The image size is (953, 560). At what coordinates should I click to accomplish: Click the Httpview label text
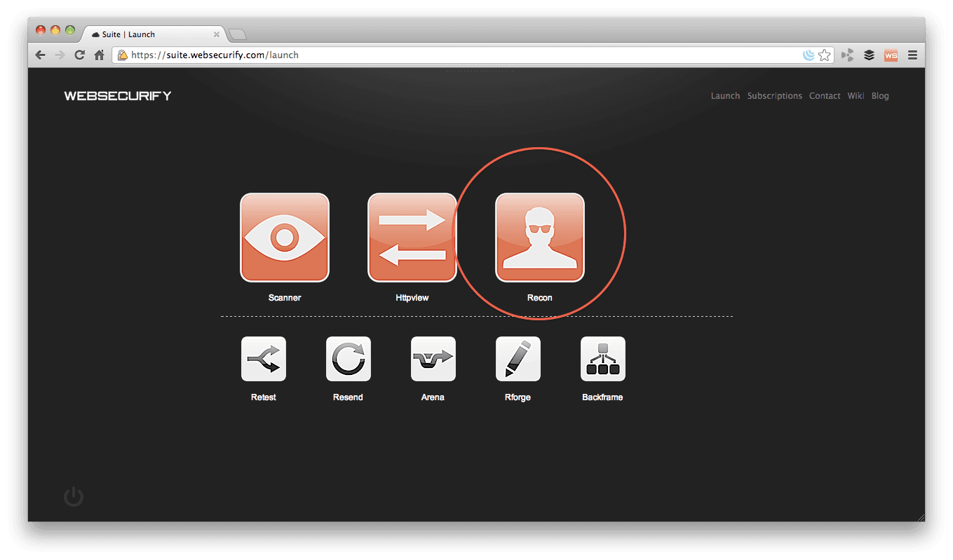412,298
